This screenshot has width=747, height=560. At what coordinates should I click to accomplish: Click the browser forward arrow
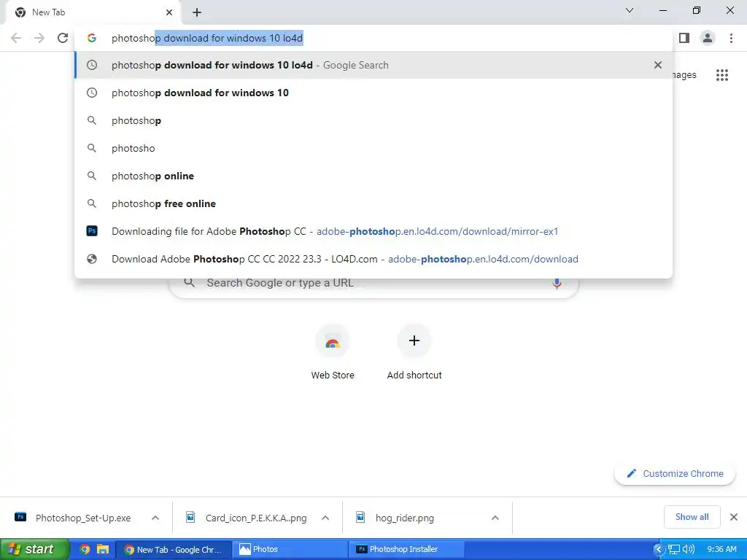point(39,38)
